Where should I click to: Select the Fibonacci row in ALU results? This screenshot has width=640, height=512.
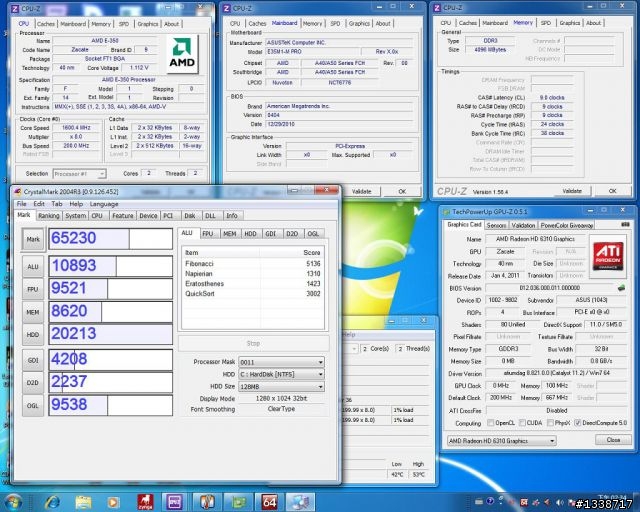tap(253, 264)
